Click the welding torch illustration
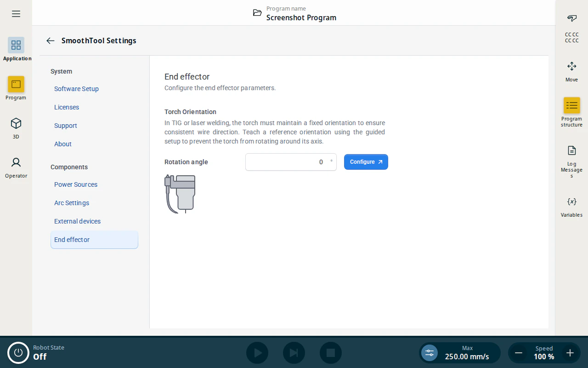Image resolution: width=588 pixels, height=368 pixels. pos(180,194)
